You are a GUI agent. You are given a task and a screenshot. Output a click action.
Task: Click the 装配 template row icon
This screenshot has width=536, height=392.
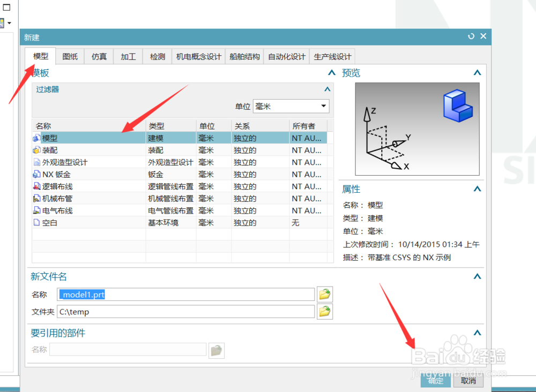pyautogui.click(x=36, y=150)
